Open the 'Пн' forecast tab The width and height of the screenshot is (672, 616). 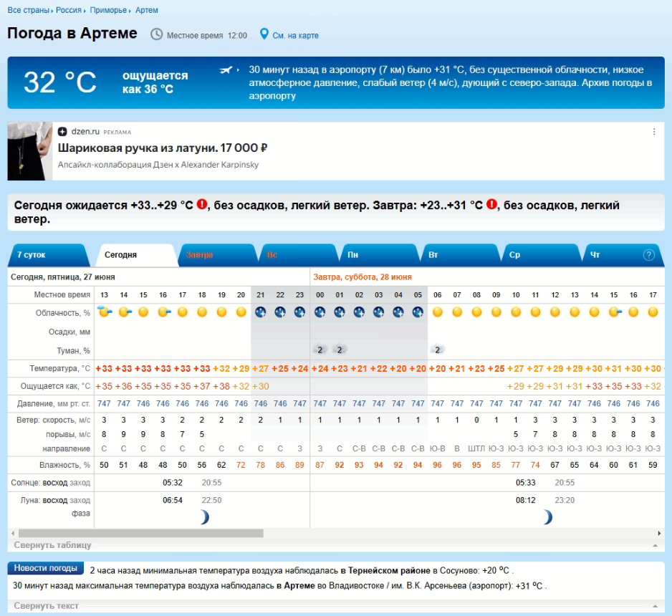379,255
